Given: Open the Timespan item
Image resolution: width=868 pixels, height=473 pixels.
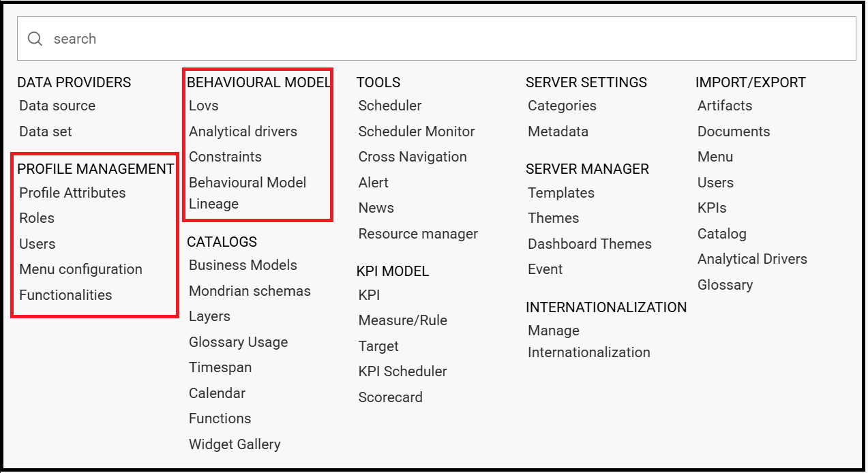Looking at the screenshot, I should point(220,367).
